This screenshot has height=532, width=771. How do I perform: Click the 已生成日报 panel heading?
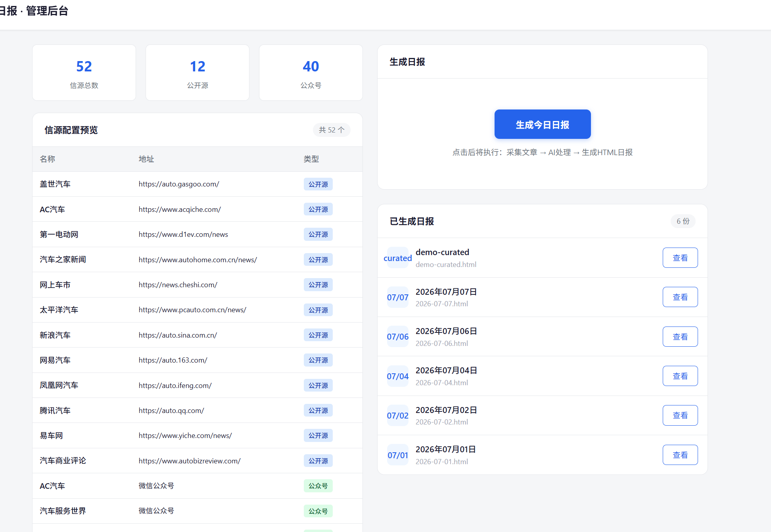pyautogui.click(x=412, y=221)
